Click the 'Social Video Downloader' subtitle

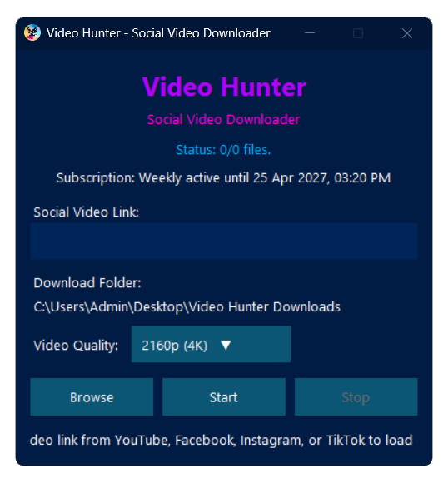point(223,120)
